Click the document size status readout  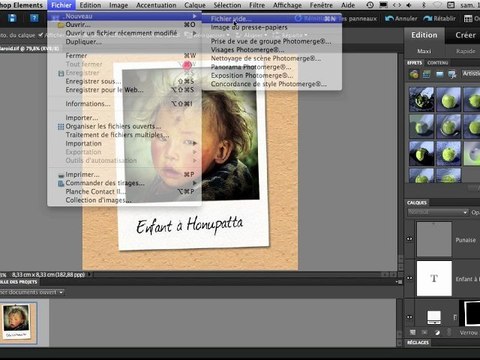(x=48, y=275)
